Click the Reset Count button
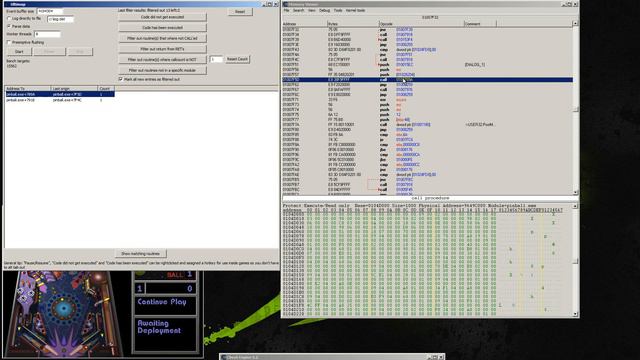The height and width of the screenshot is (360, 640). (237, 59)
